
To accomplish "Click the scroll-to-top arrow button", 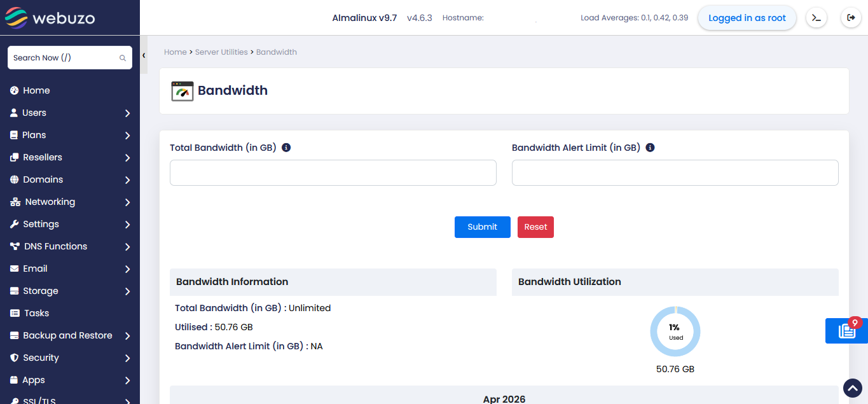I will [852, 387].
